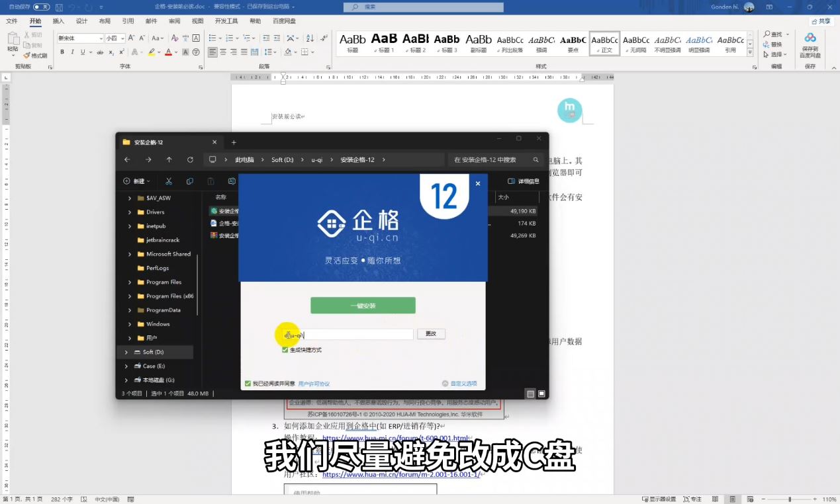Open 详细信息 details pane in Explorer
Screen dimensions: 840x504
524,181
